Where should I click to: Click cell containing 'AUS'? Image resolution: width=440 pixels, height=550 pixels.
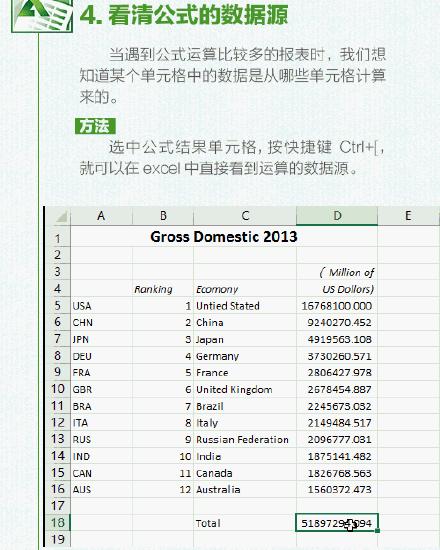click(x=101, y=489)
